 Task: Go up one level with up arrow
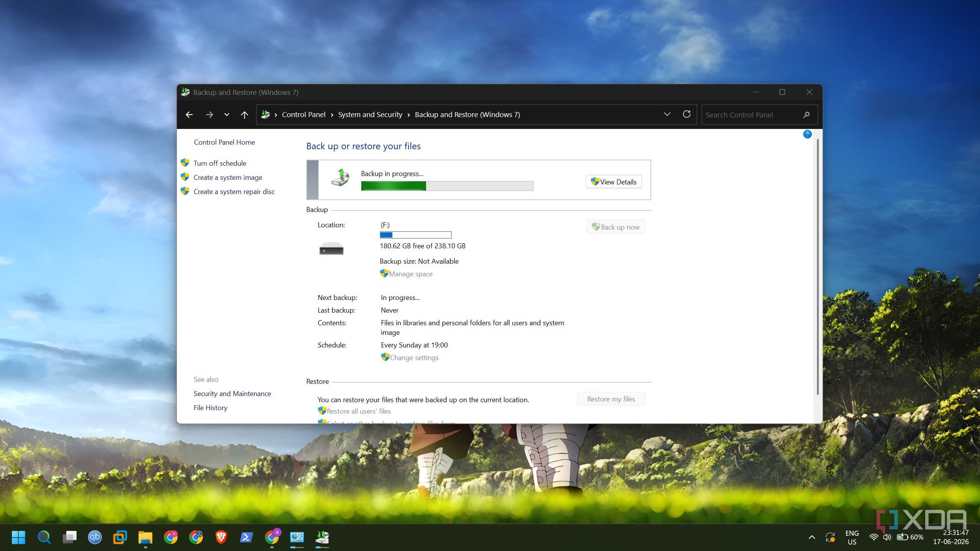(x=244, y=115)
